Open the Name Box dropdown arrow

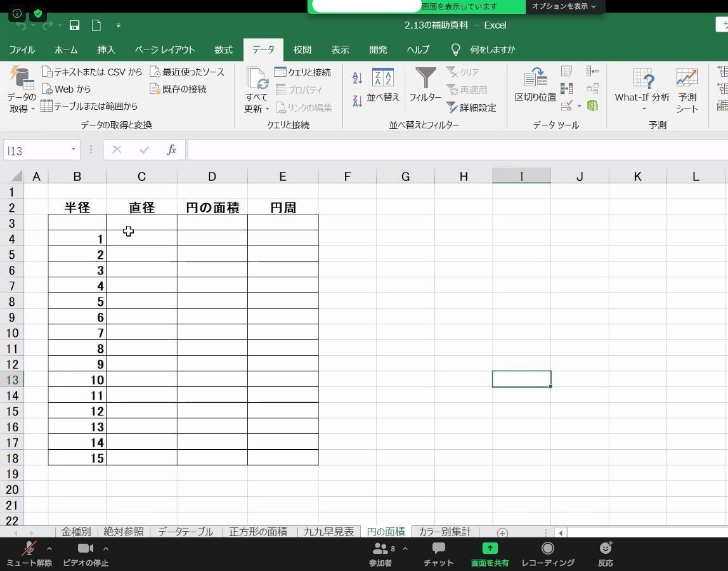click(x=74, y=149)
